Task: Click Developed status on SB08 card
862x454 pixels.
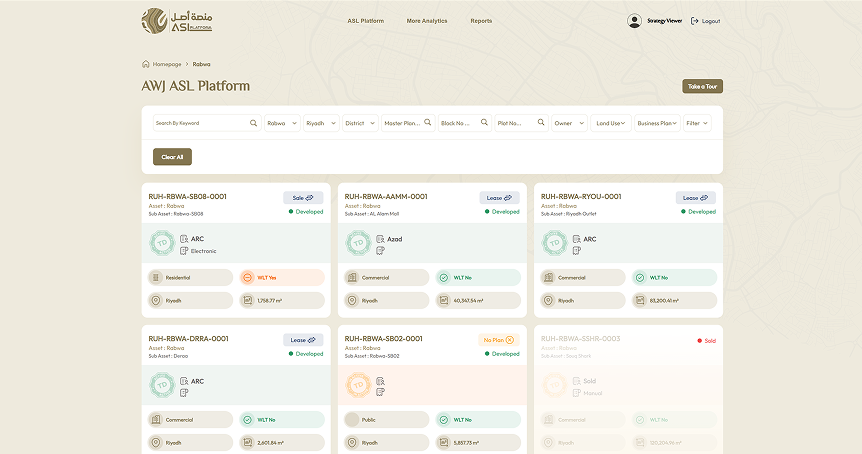Action: 306,212
